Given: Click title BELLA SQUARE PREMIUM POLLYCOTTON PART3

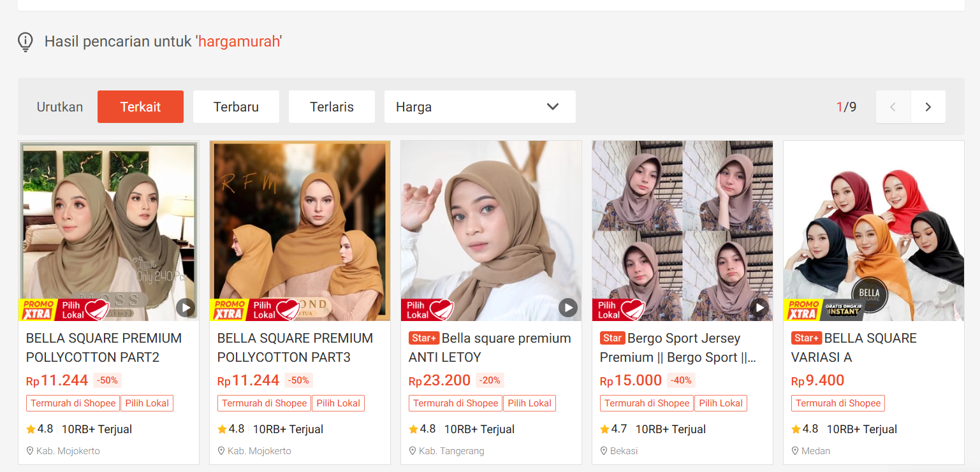Looking at the screenshot, I should pyautogui.click(x=295, y=348).
